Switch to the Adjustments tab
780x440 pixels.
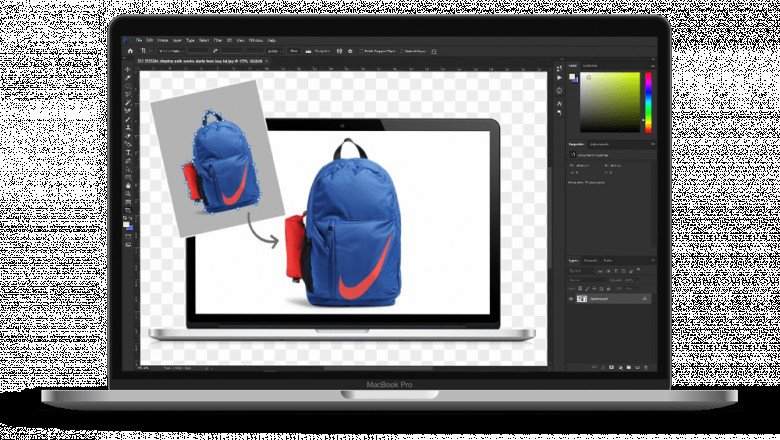tap(599, 144)
